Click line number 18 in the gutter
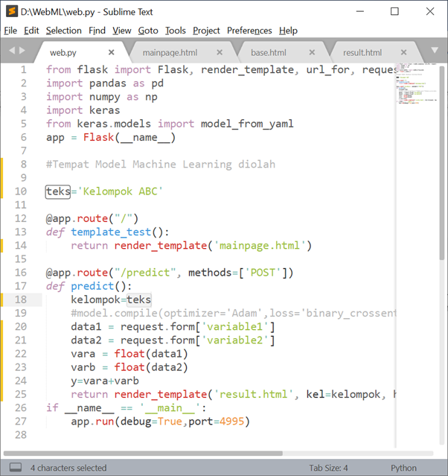Viewport: 448px width, 476px height. pyautogui.click(x=21, y=299)
